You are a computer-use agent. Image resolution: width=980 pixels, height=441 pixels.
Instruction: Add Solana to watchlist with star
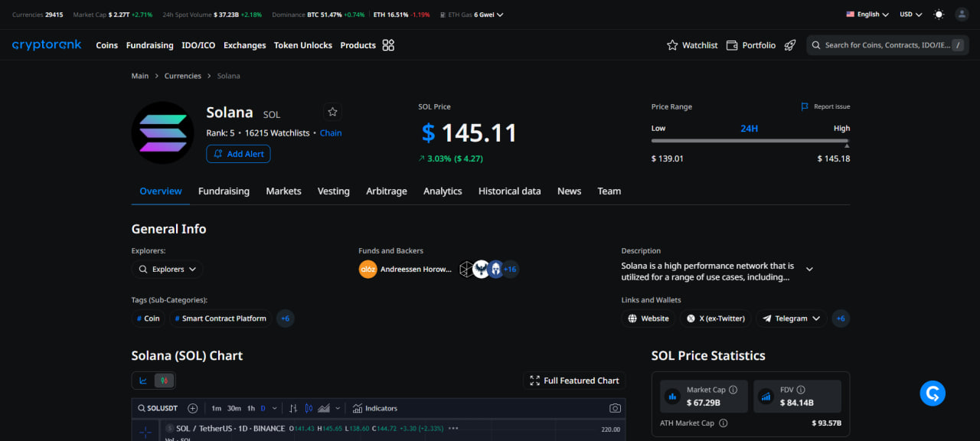pos(332,112)
